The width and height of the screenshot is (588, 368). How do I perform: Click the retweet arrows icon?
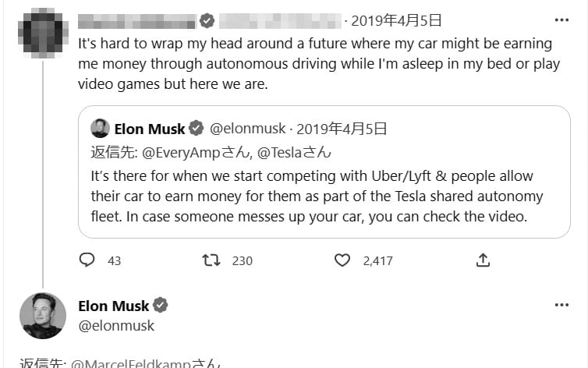[x=211, y=260]
